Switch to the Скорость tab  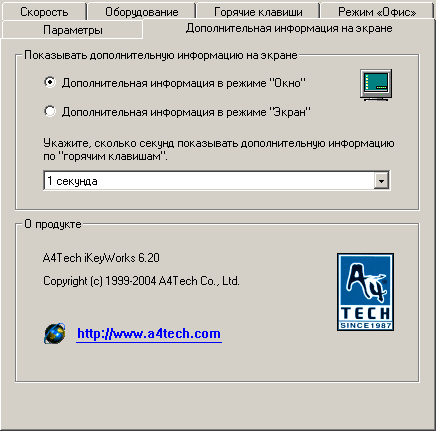44,12
